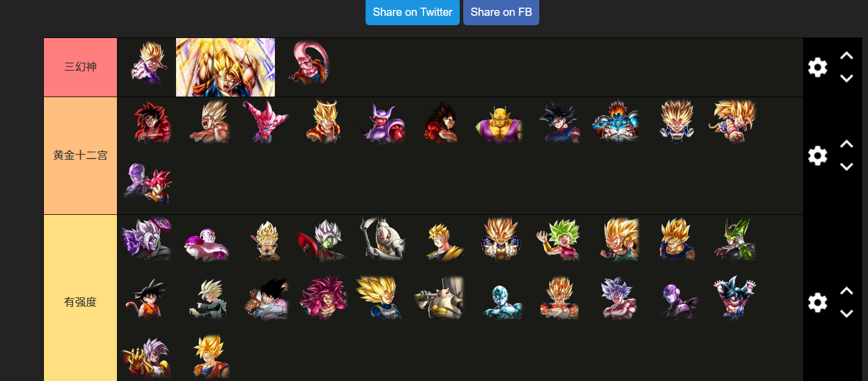Image resolution: width=868 pixels, height=381 pixels.
Task: Click the Share on FB button
Action: tap(501, 12)
